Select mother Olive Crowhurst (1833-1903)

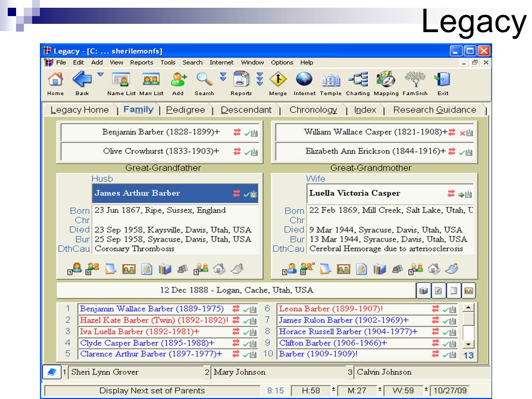(161, 151)
